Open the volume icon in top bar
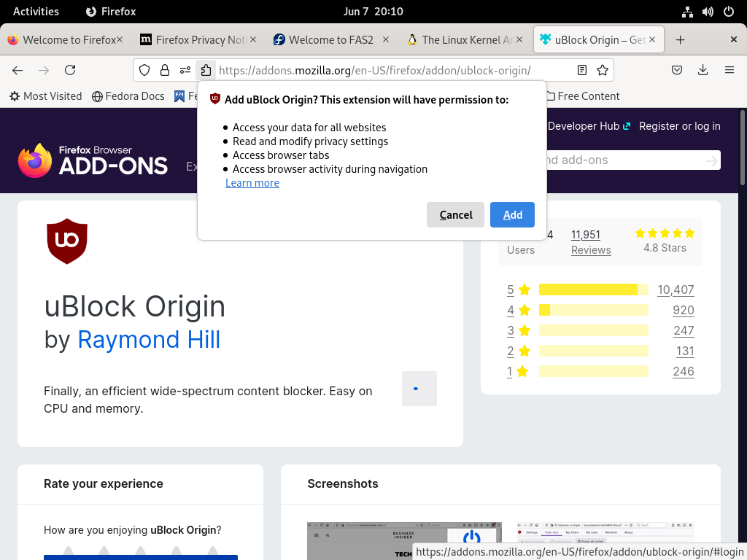Image resolution: width=747 pixels, height=560 pixels. click(x=708, y=12)
